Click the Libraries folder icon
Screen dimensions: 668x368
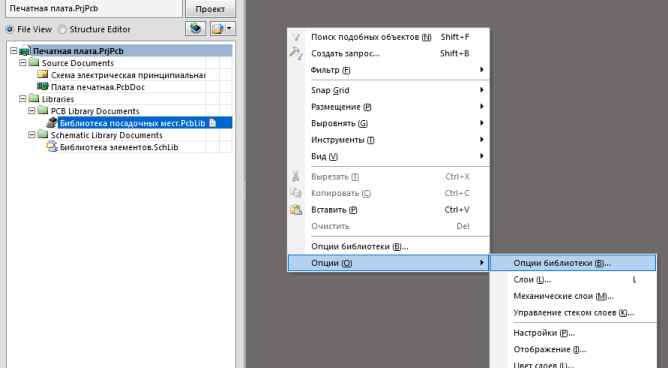click(34, 98)
